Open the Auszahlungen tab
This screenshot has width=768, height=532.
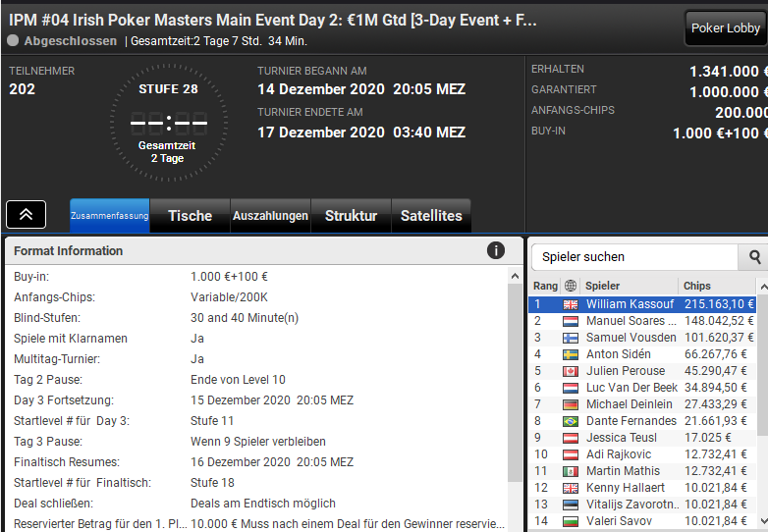click(270, 216)
